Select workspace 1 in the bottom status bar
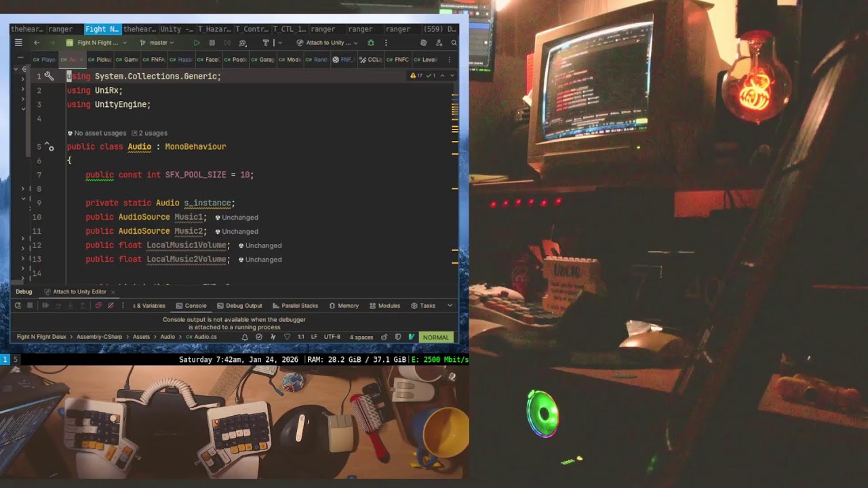Screen dimensions: 868x488 click(x=5, y=359)
